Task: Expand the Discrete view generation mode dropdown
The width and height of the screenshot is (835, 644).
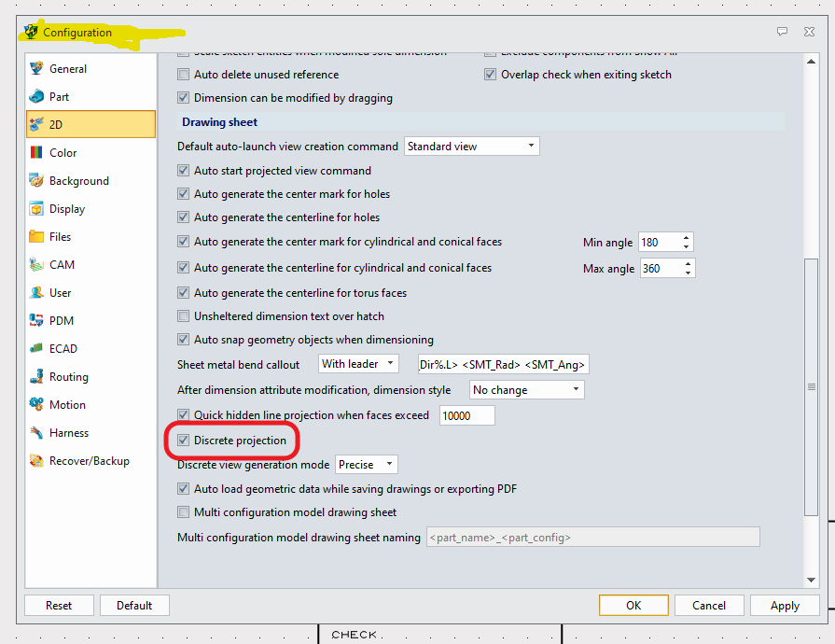Action: (366, 464)
